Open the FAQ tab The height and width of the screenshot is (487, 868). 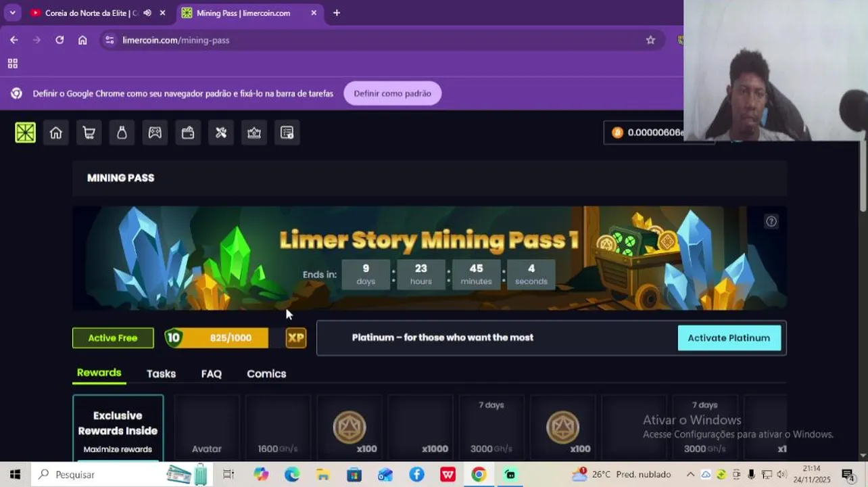212,373
